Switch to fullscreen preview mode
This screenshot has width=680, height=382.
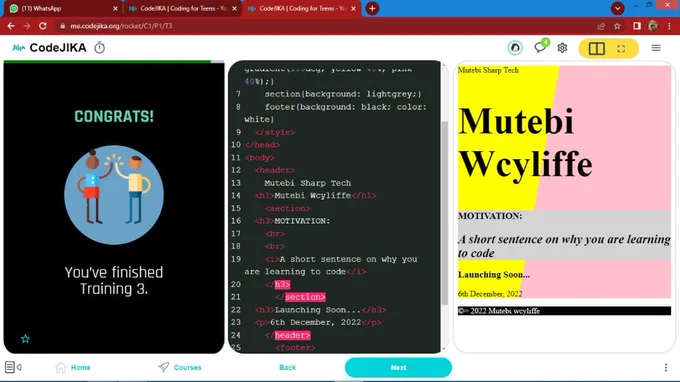point(621,49)
